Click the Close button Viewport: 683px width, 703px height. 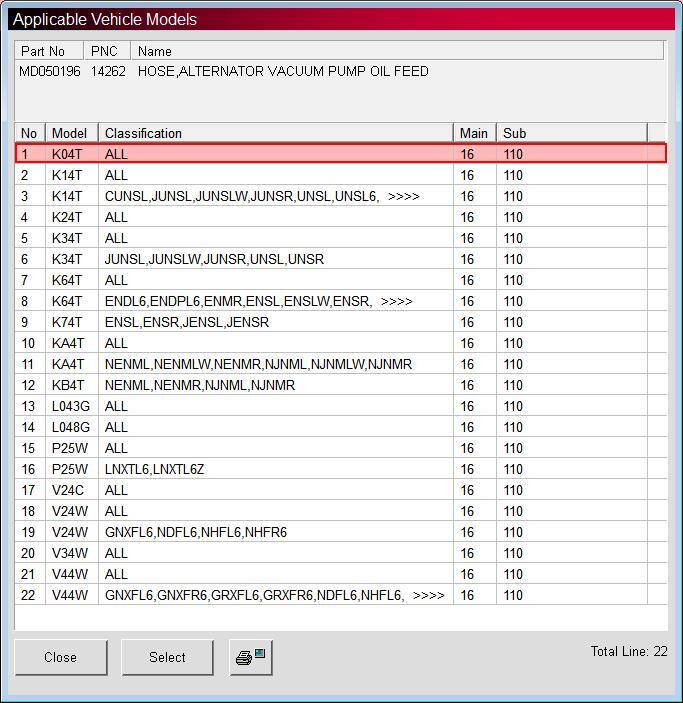(61, 657)
